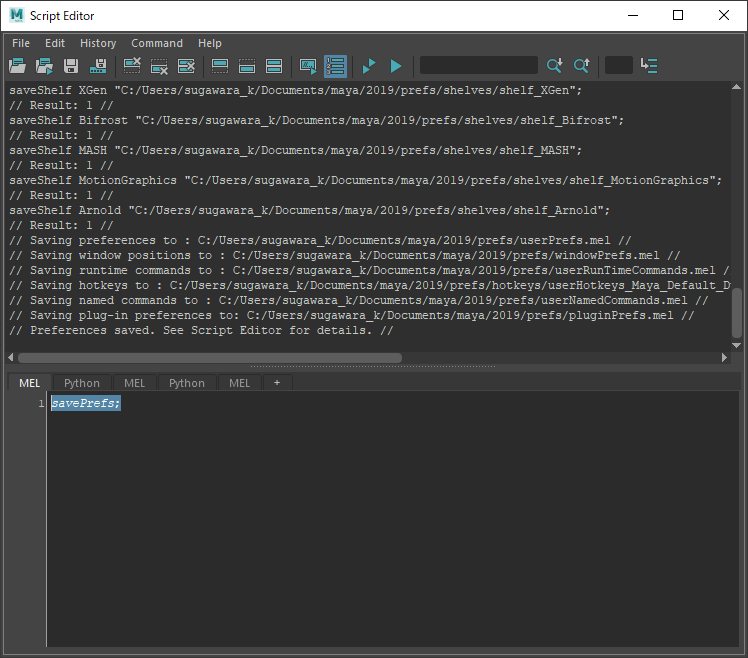This screenshot has height=658, width=748.
Task: Open the Command menu
Action: coord(157,43)
